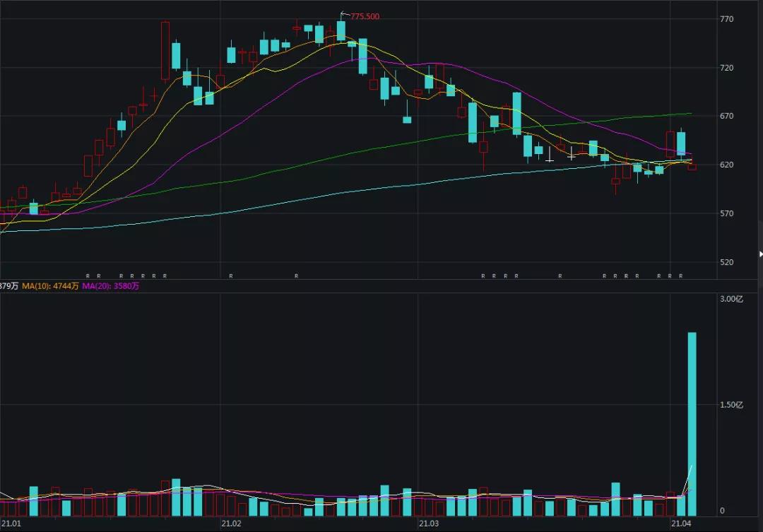Select the 21.03 date label
This screenshot has width=763, height=532.
pos(429,524)
